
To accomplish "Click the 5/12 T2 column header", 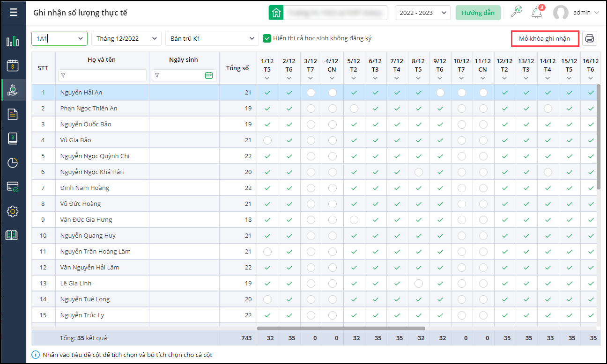I will pyautogui.click(x=354, y=66).
